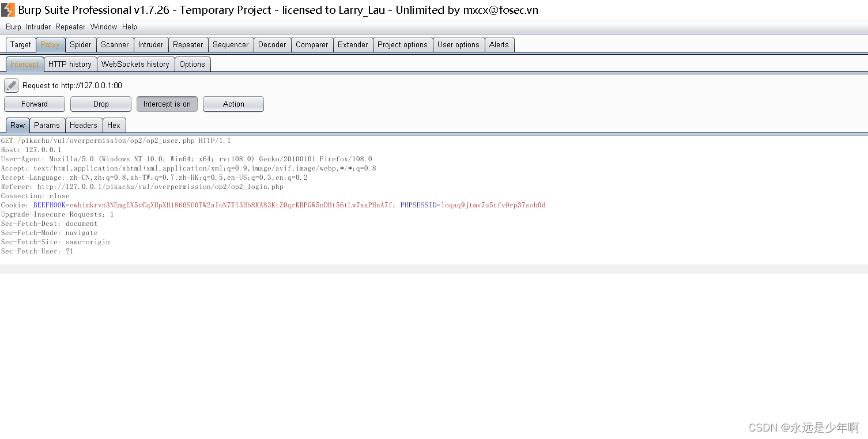Click the Connection: close header line

point(35,196)
